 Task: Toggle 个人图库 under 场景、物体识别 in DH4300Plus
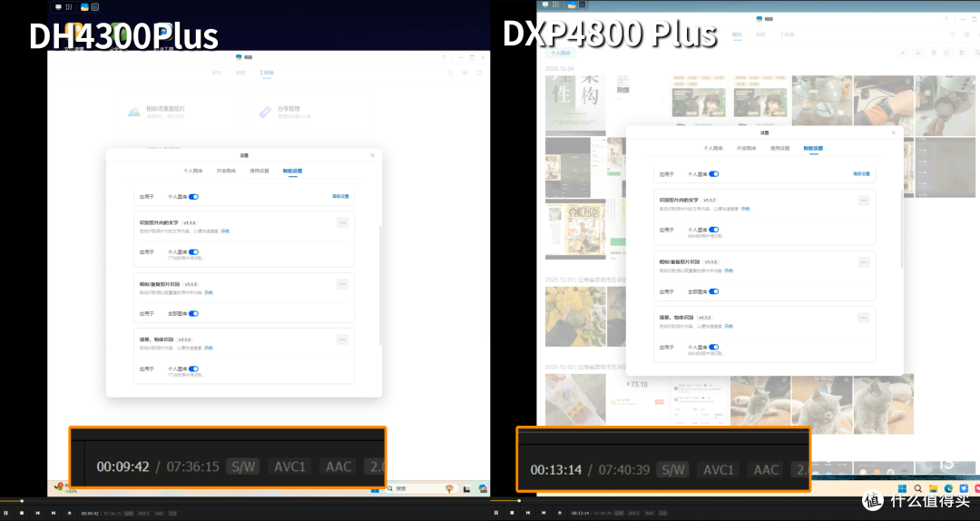(194, 369)
